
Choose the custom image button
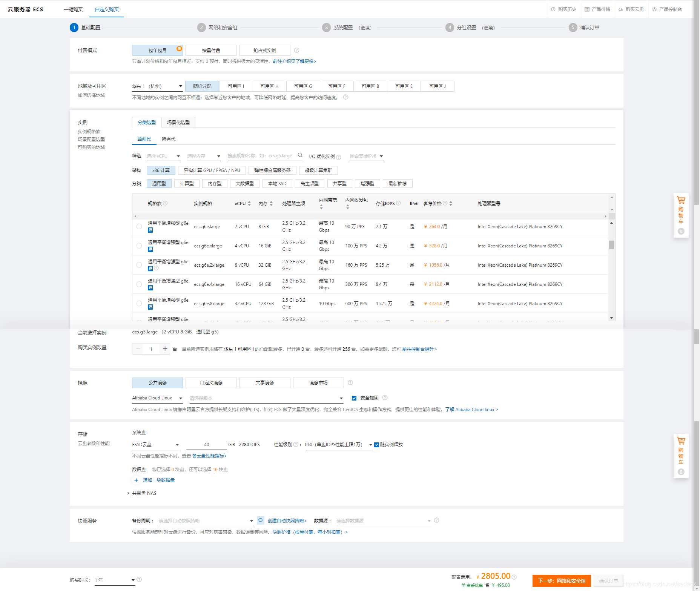pos(211,383)
